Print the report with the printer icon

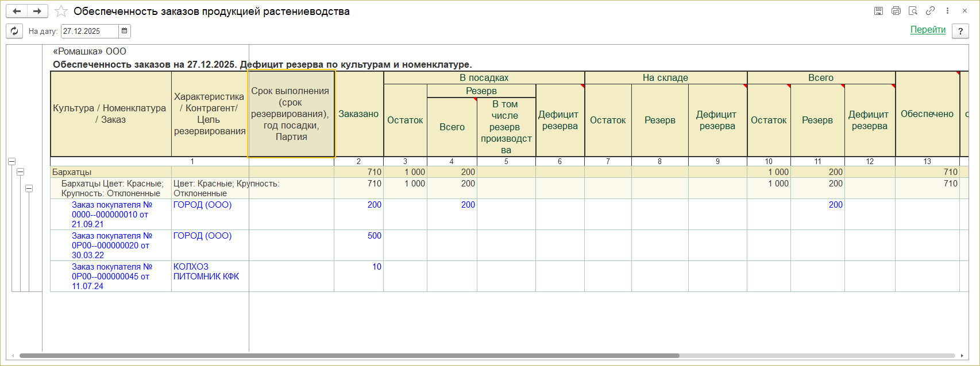click(x=896, y=11)
